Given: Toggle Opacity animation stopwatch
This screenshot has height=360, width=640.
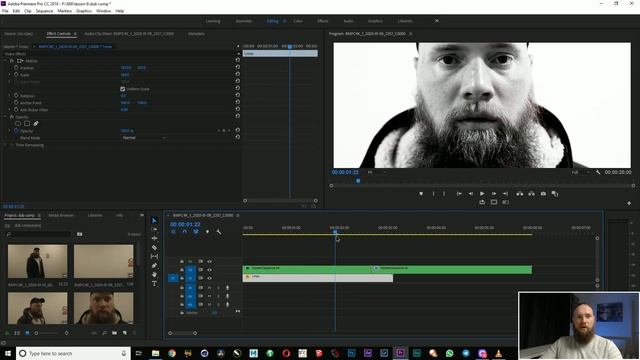Looking at the screenshot, I should tap(16, 131).
